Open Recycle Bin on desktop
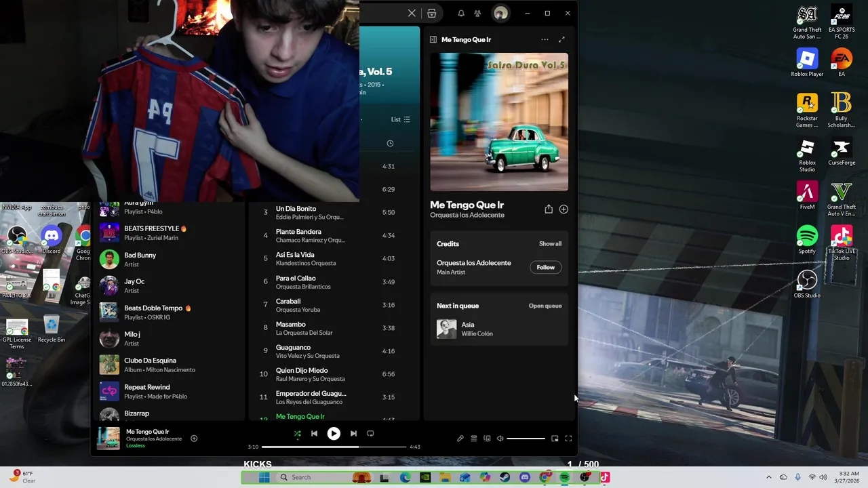 [52, 329]
